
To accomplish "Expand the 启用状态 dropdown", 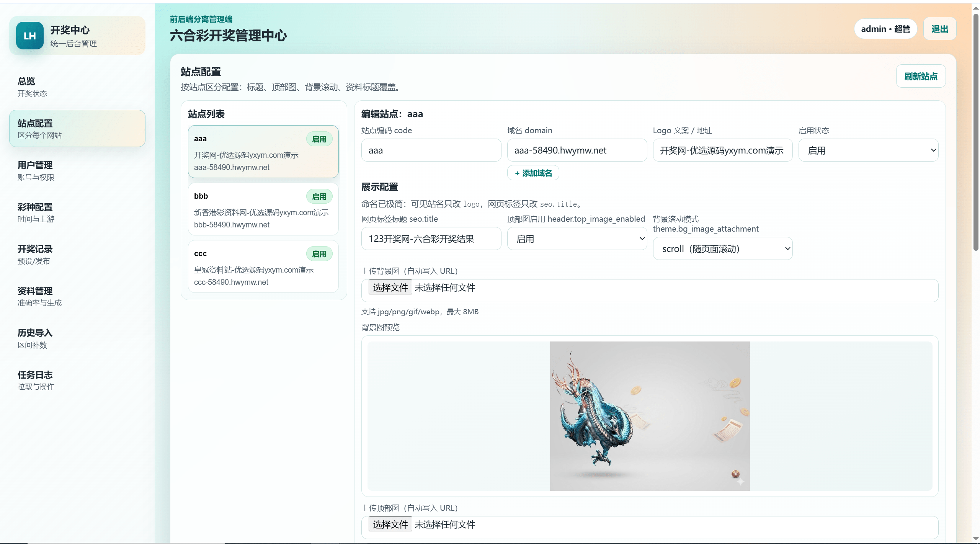I will (x=868, y=150).
